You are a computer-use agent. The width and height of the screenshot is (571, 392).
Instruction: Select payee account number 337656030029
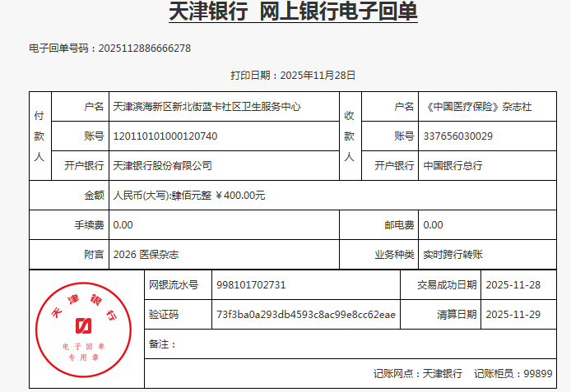457,136
